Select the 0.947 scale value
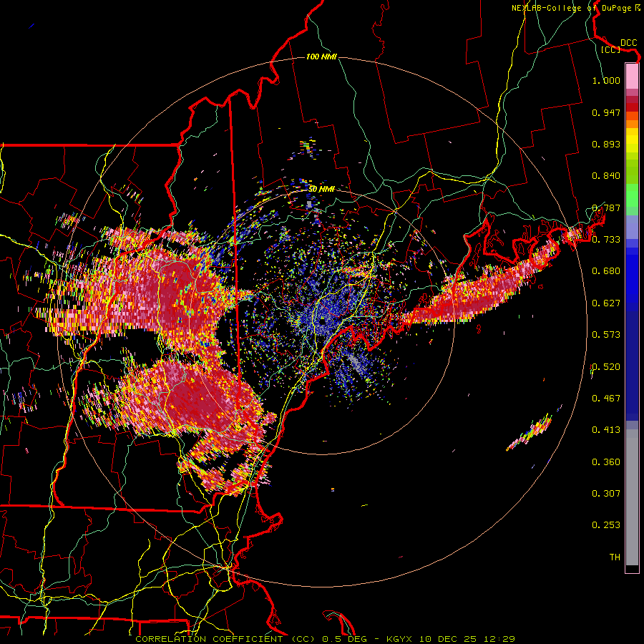 pyautogui.click(x=606, y=112)
